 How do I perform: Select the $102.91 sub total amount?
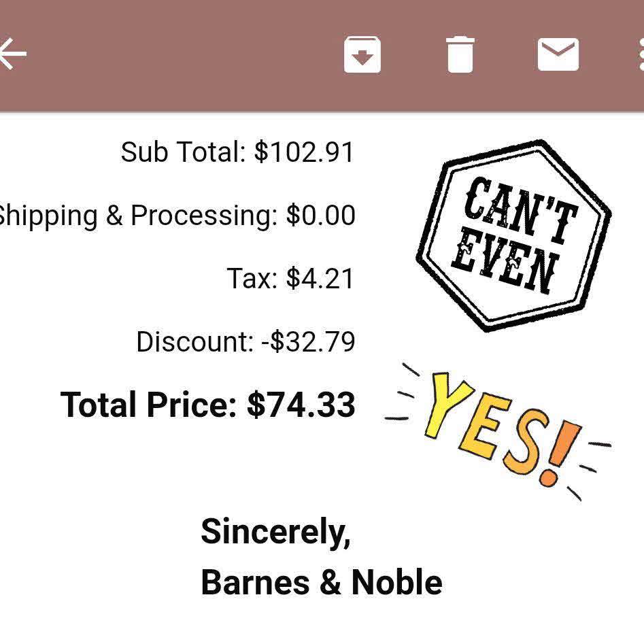(305, 152)
